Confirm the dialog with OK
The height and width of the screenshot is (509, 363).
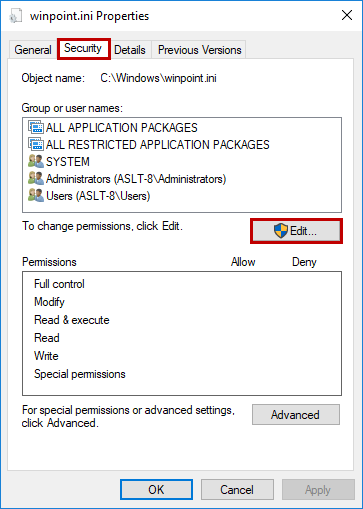[x=156, y=490]
